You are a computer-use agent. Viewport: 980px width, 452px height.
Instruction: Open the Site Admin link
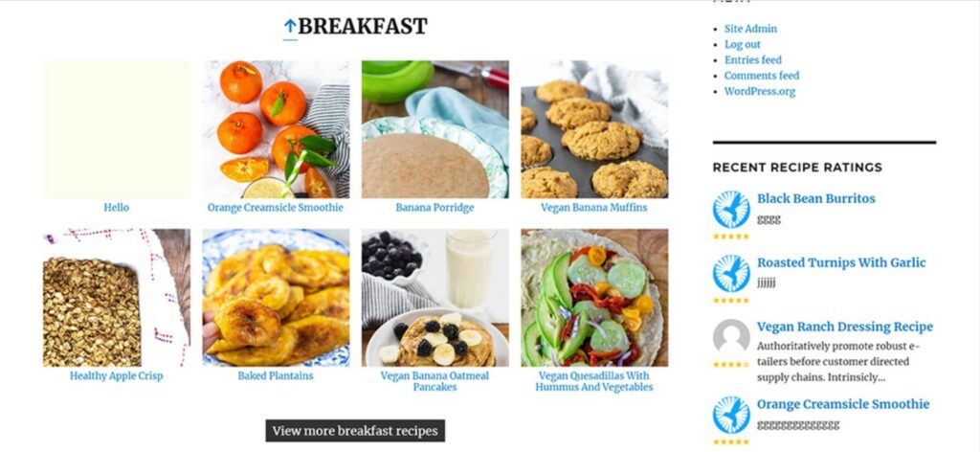[x=750, y=29]
